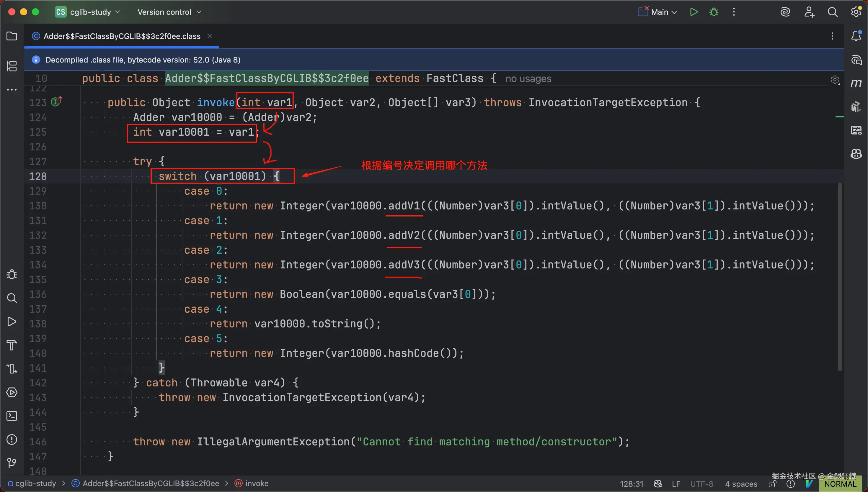Close the Adder$$FastClassByCGLIB class tab
The image size is (868, 492).
[x=210, y=36]
